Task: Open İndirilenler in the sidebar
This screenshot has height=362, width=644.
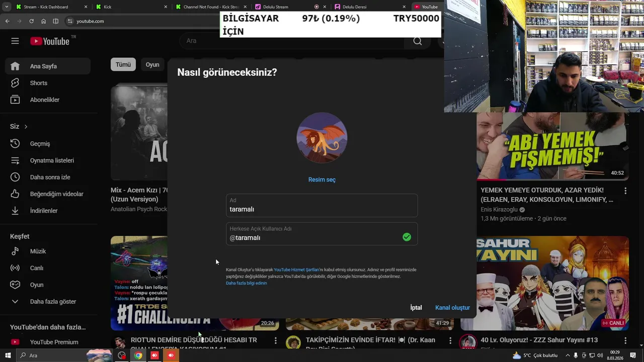Action: [48, 211]
